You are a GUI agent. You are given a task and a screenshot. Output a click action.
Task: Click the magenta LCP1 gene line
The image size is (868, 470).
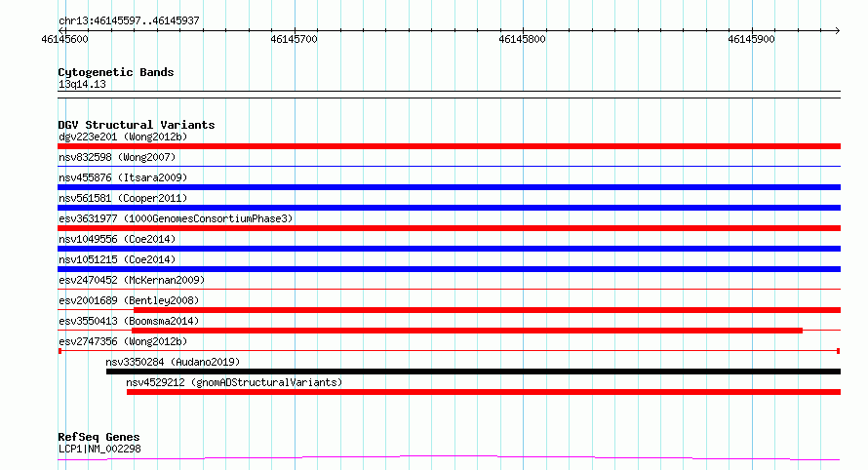pos(449,456)
